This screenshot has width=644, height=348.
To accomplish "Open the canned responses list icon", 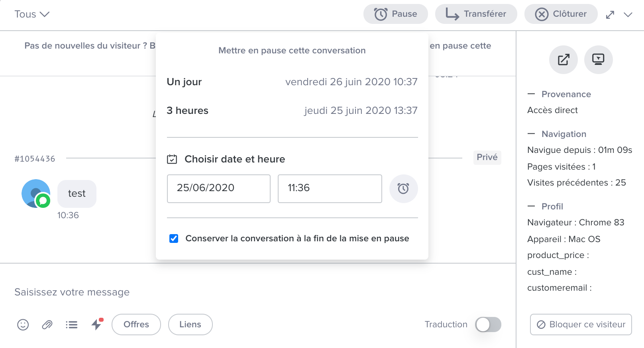I will pyautogui.click(x=72, y=325).
